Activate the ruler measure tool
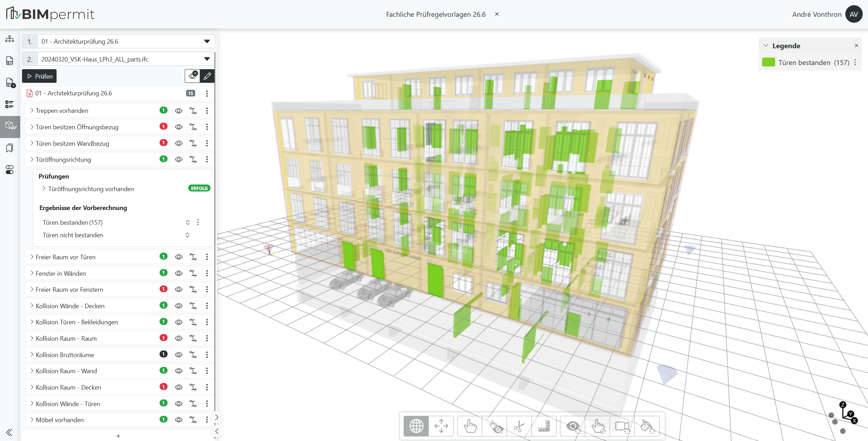The height and width of the screenshot is (441, 868). click(x=544, y=426)
